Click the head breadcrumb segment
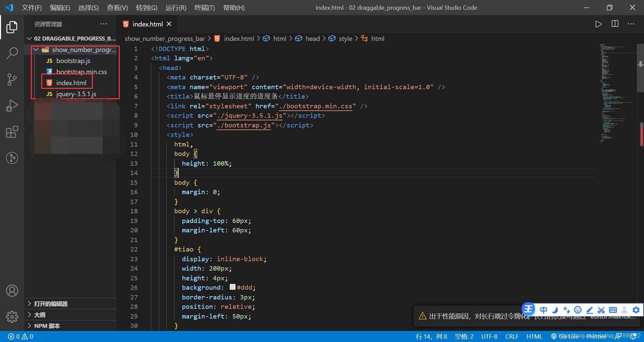This screenshot has width=644, height=342. tap(308, 39)
